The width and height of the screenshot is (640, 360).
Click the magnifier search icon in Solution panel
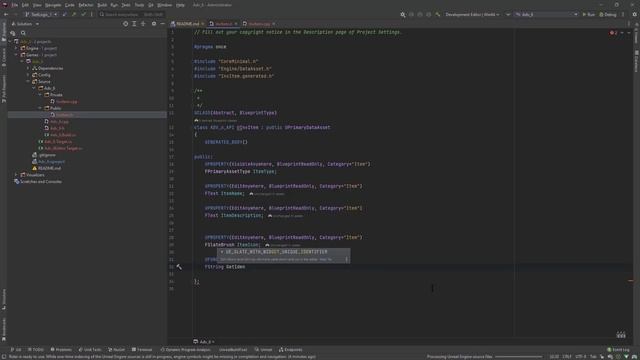point(23,33)
